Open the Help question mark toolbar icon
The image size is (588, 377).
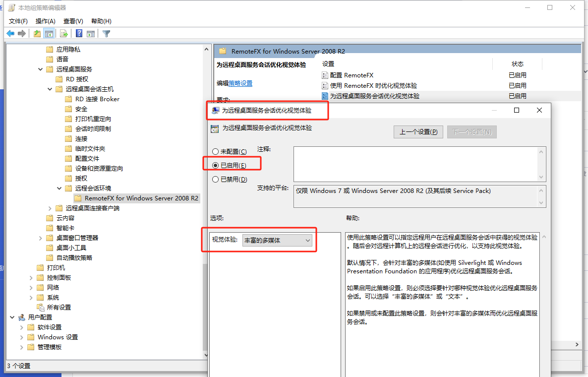pyautogui.click(x=79, y=34)
